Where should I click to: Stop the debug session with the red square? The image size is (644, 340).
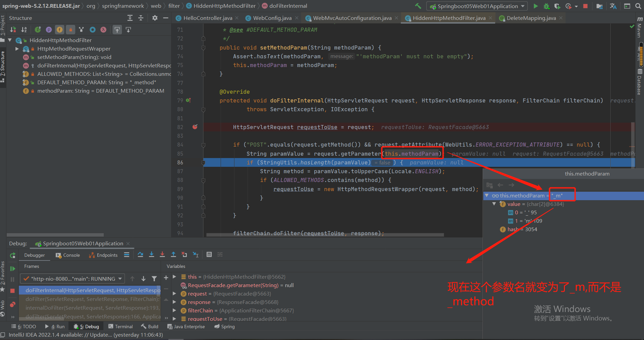point(12,291)
